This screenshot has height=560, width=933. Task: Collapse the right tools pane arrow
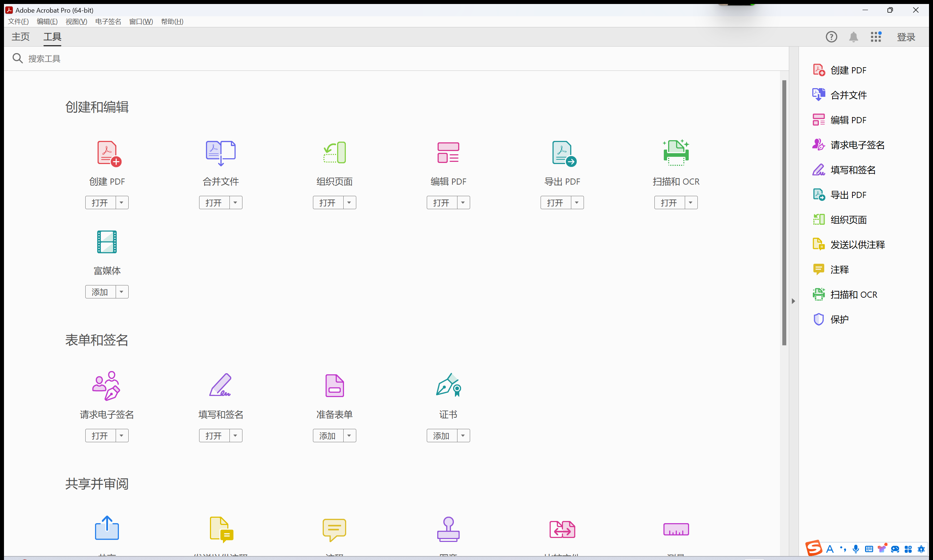point(793,301)
